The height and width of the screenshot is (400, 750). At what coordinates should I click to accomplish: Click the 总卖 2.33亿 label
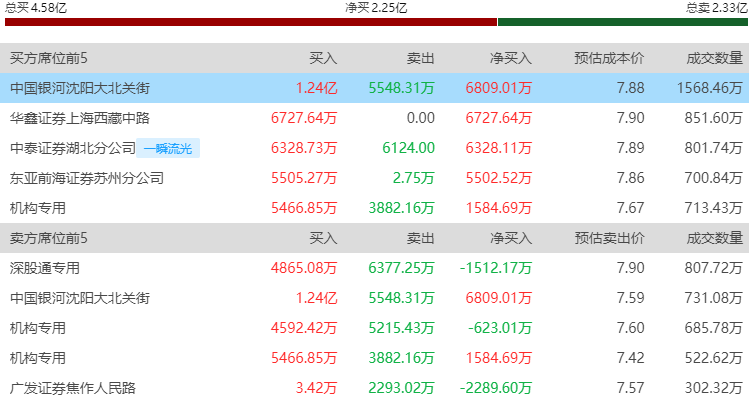(x=717, y=8)
